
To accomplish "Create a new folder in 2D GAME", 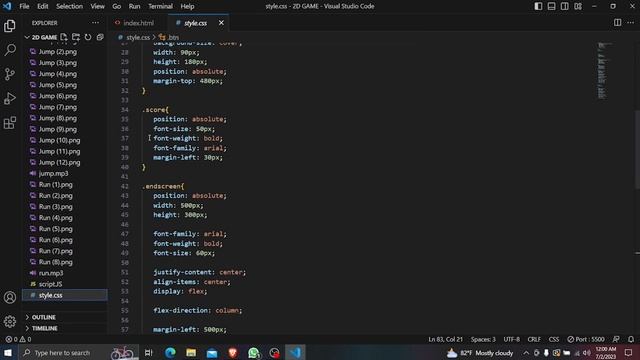I will 76,37.
